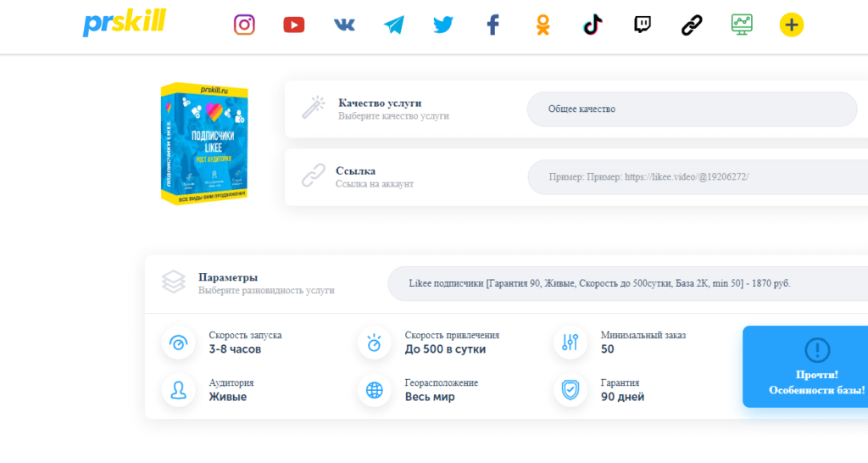
Task: Select the Twitch icon
Action: (x=643, y=25)
